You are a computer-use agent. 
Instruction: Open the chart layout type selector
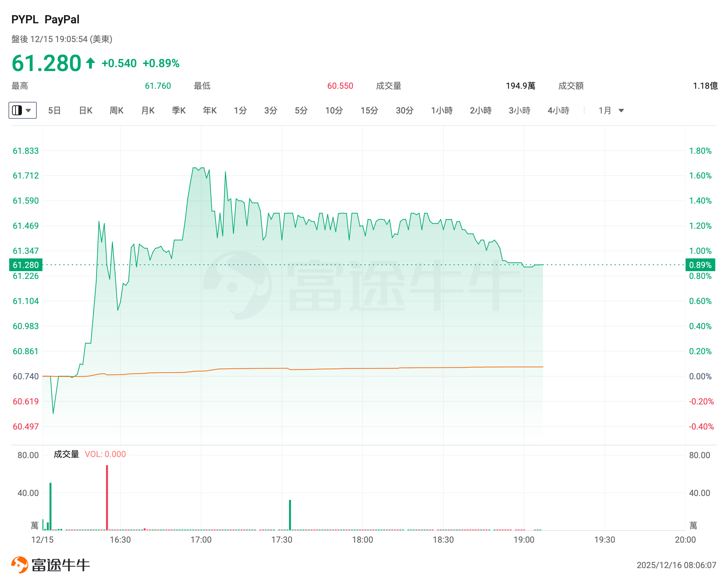(x=22, y=110)
